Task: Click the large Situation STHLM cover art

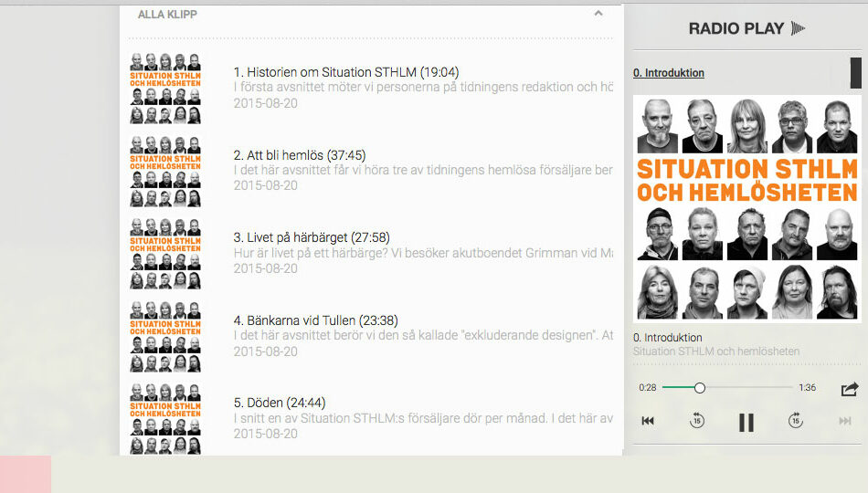Action: tap(746, 208)
